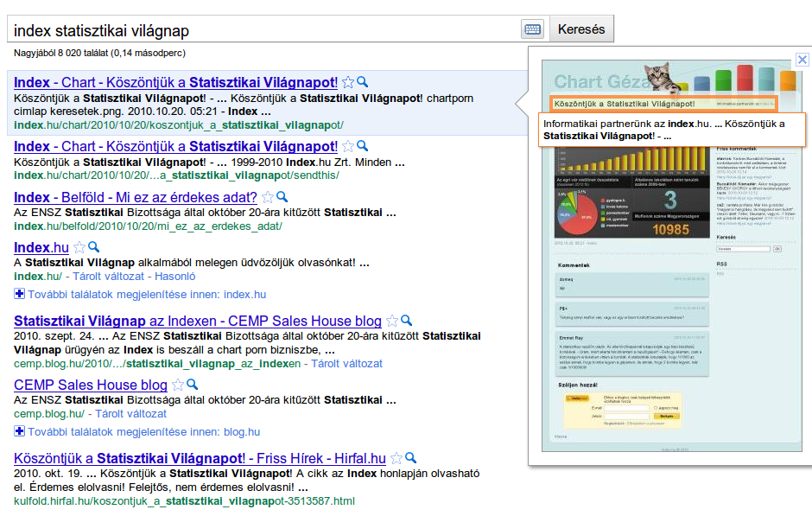Preview the Hirfal.hu result with magnifier icon
The width and height of the screenshot is (812, 516).
click(410, 458)
